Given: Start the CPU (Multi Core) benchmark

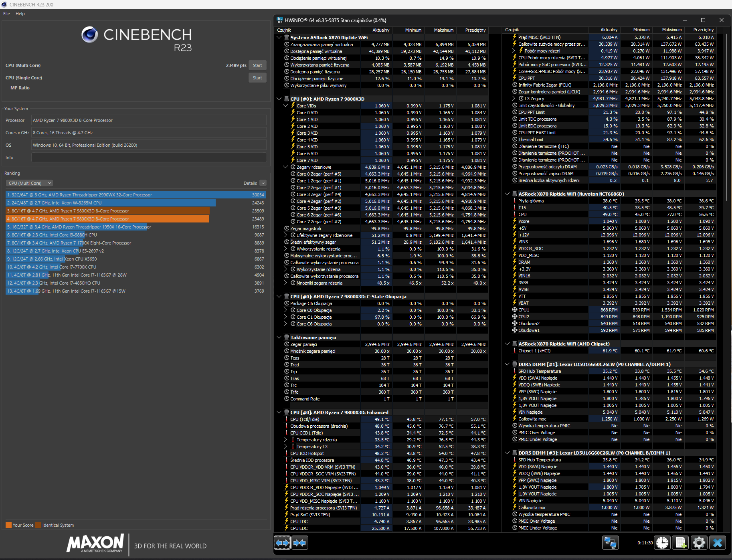Looking at the screenshot, I should [257, 65].
